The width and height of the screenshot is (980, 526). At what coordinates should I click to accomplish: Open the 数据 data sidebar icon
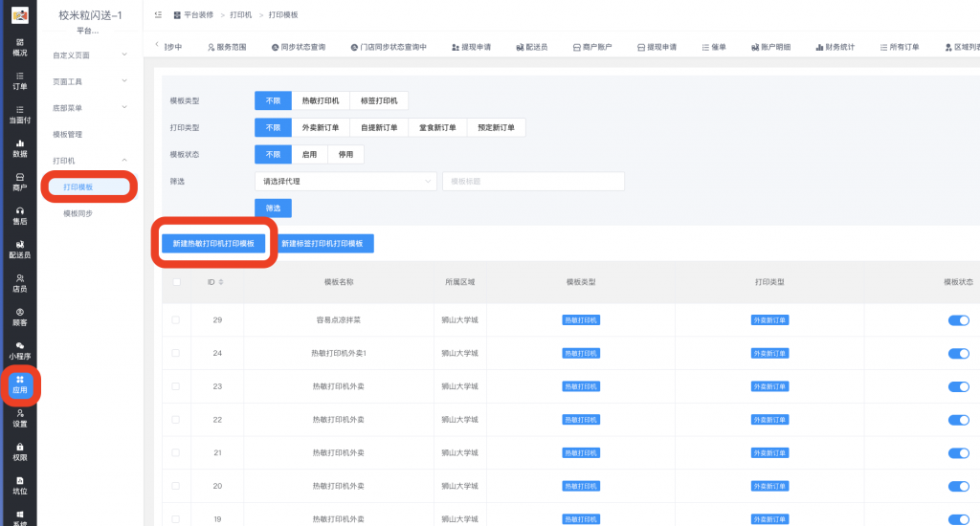[20, 148]
